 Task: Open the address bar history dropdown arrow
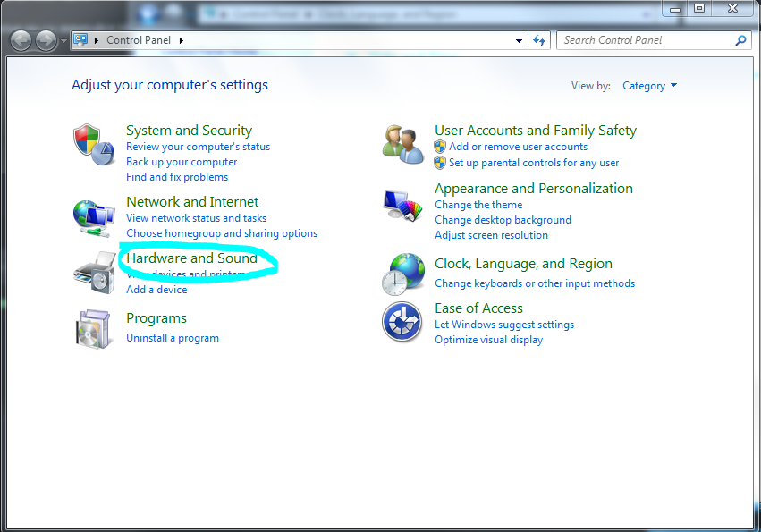(519, 41)
